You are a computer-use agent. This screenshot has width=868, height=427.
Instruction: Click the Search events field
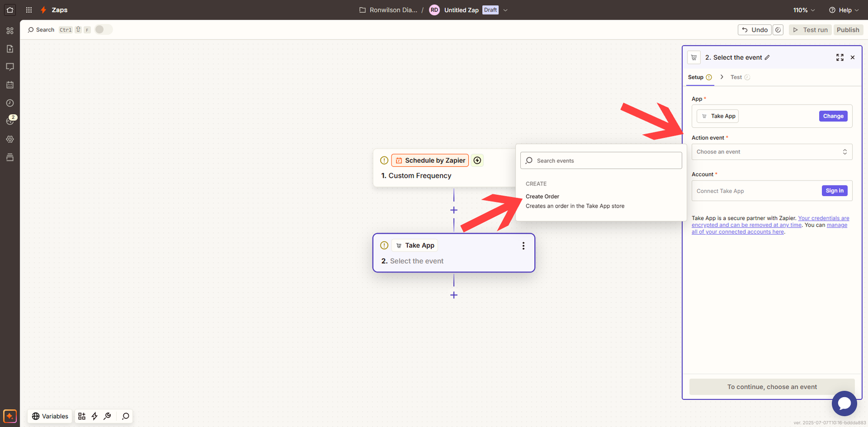(x=601, y=160)
